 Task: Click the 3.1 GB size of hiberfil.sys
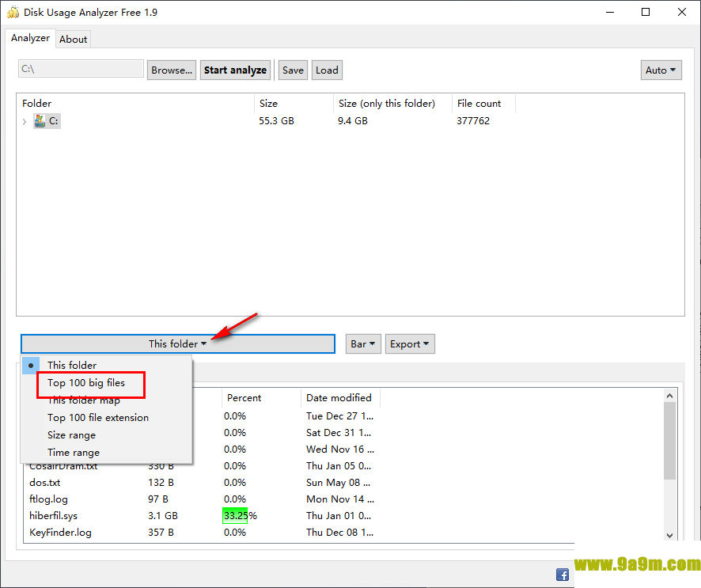click(163, 516)
